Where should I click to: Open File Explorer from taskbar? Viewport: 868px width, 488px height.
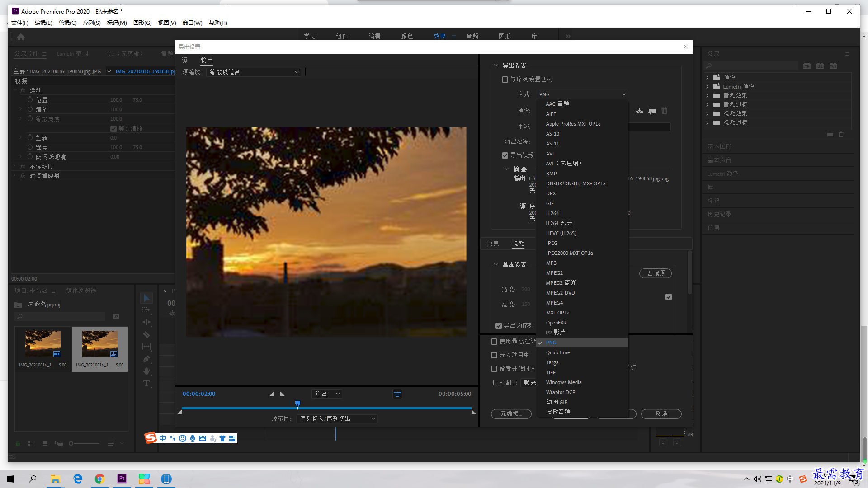55,479
